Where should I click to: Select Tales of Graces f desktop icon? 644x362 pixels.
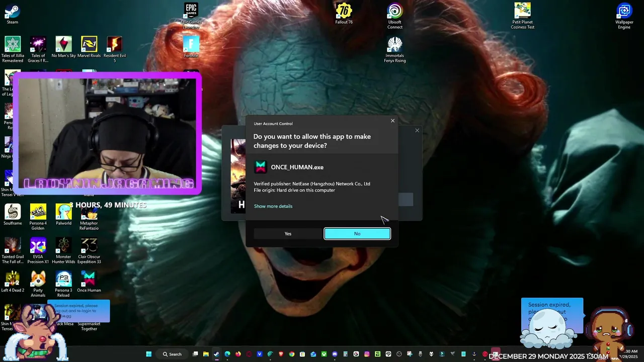point(38,49)
